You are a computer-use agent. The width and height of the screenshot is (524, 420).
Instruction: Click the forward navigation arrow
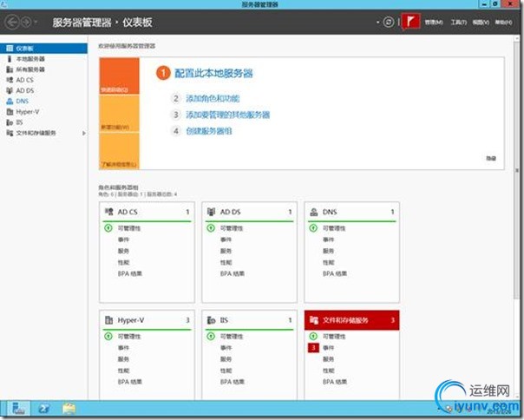26,23
